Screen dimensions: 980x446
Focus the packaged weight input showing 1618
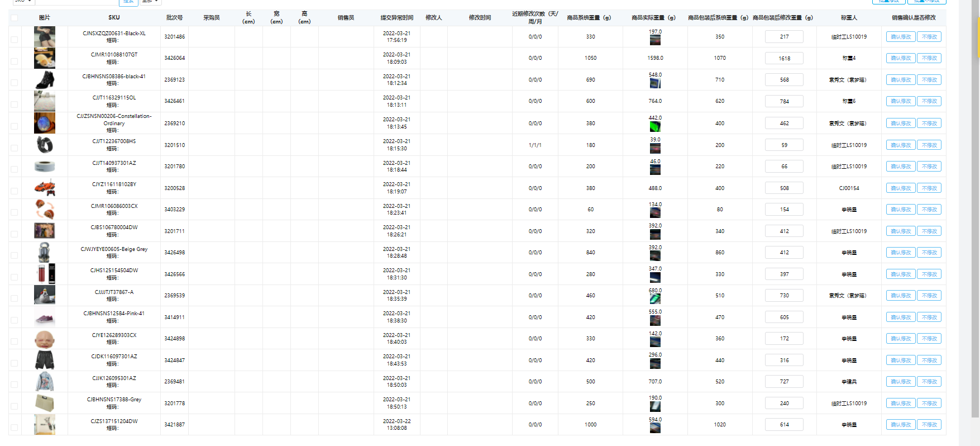click(784, 58)
